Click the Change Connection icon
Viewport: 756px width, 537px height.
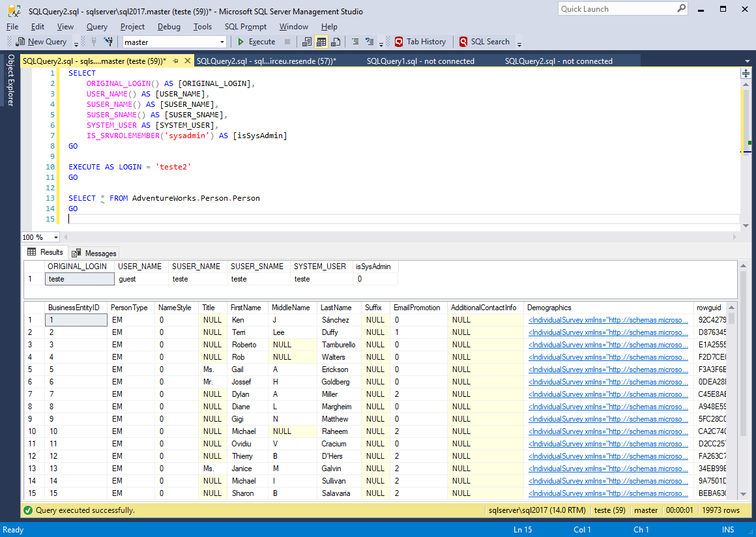tap(108, 42)
